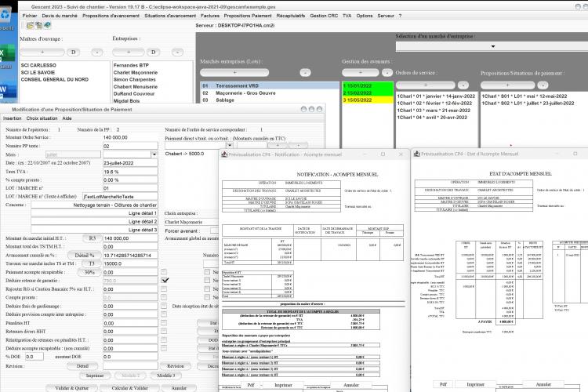Viewport: 588px width, 392px height.
Task: Select green avenant 2 15/02/2022
Action: point(368,93)
